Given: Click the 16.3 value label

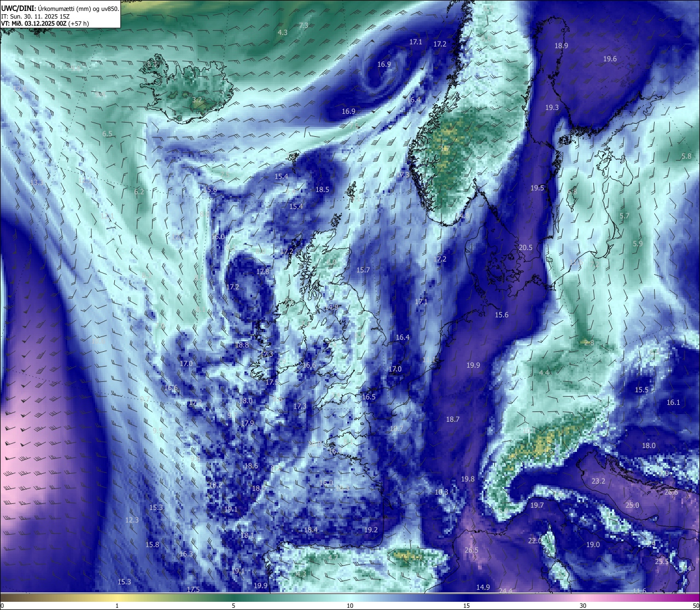Looking at the screenshot, I should (186, 554).
